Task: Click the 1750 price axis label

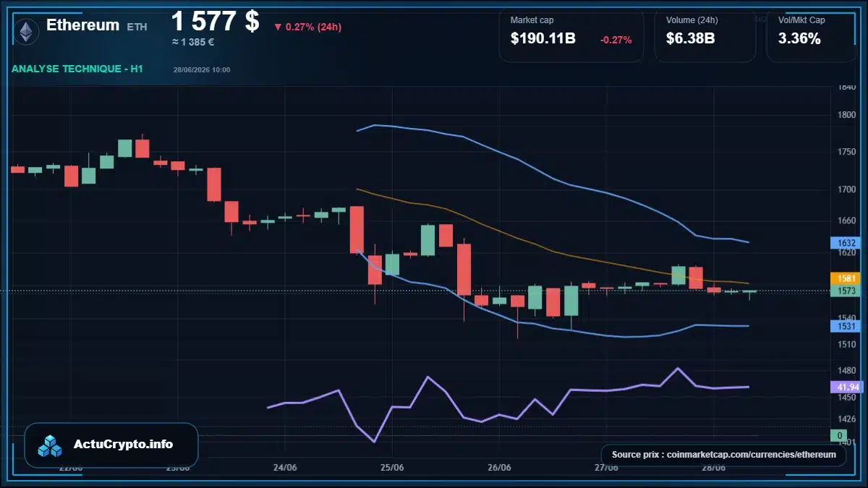Action: pos(846,152)
